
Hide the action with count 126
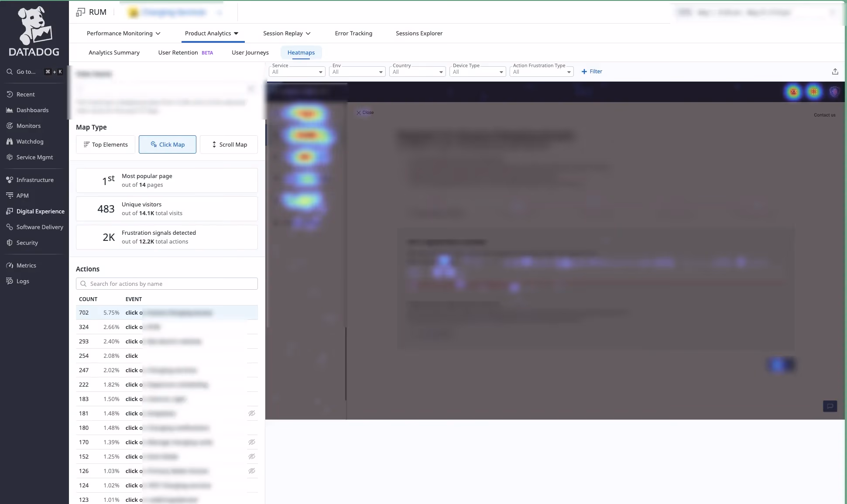point(252,471)
